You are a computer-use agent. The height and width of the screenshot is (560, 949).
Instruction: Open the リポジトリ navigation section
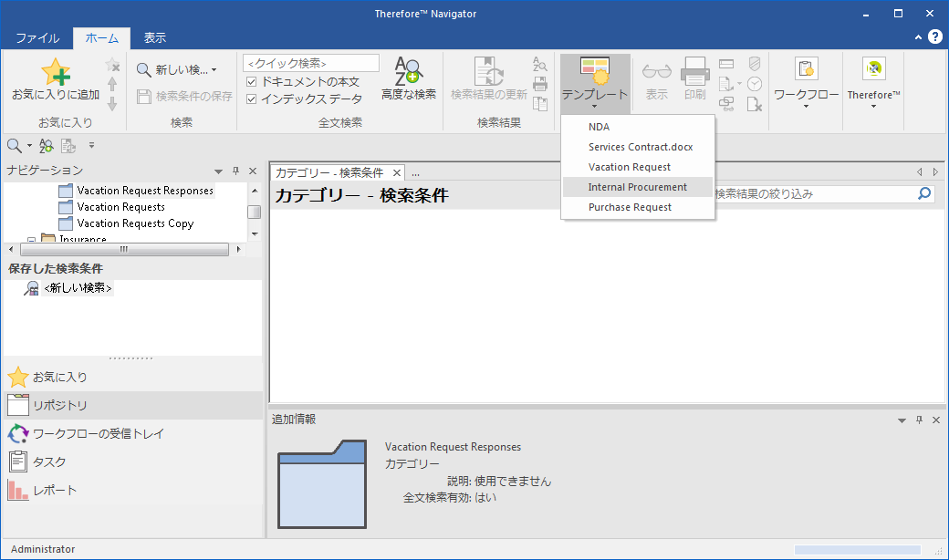133,406
